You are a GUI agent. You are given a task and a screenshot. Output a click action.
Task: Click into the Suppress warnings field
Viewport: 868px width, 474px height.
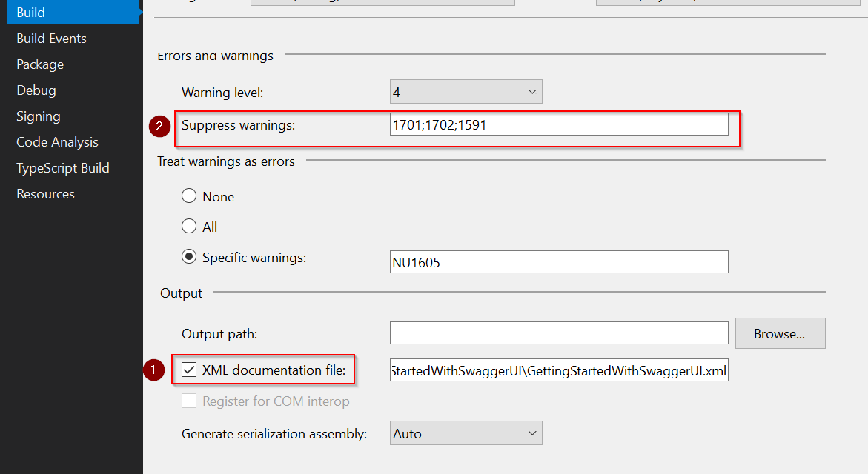pos(559,125)
